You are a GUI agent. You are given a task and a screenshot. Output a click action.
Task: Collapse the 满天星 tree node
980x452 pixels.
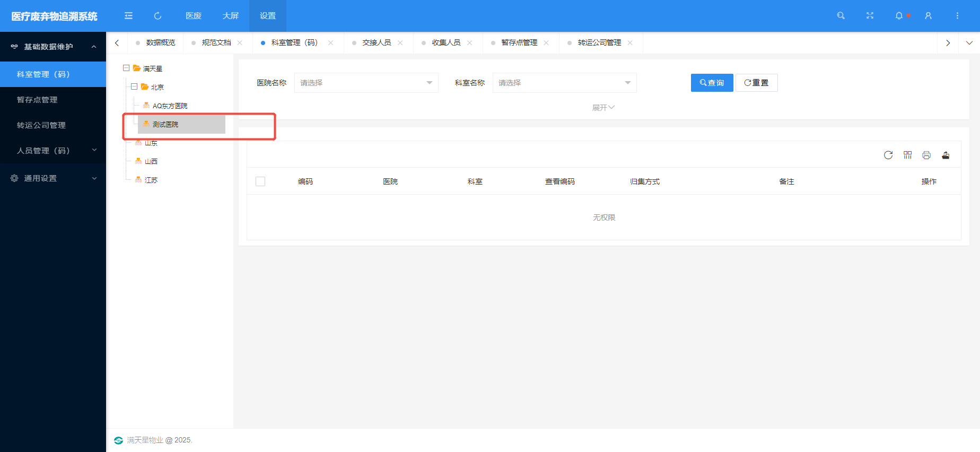tap(126, 68)
